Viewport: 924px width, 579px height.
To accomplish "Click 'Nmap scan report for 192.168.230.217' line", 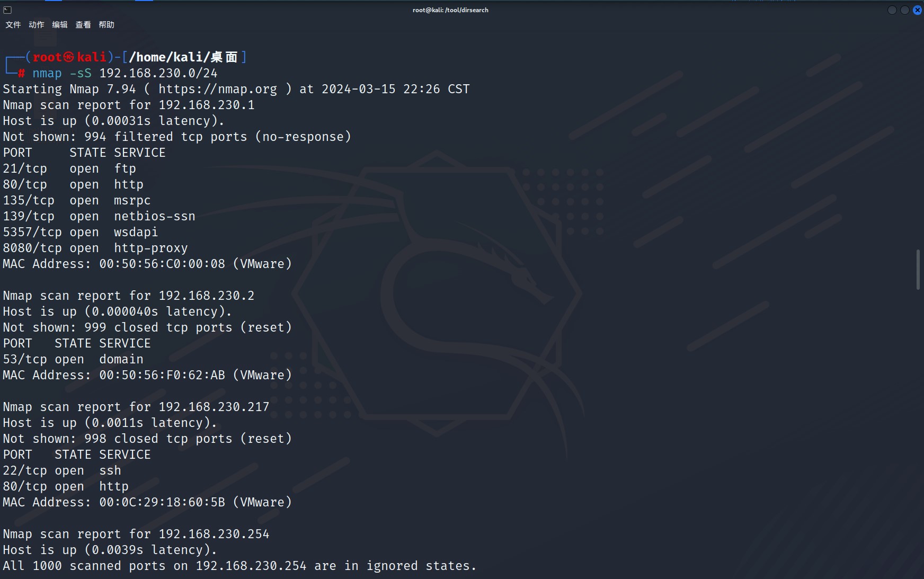I will [136, 407].
